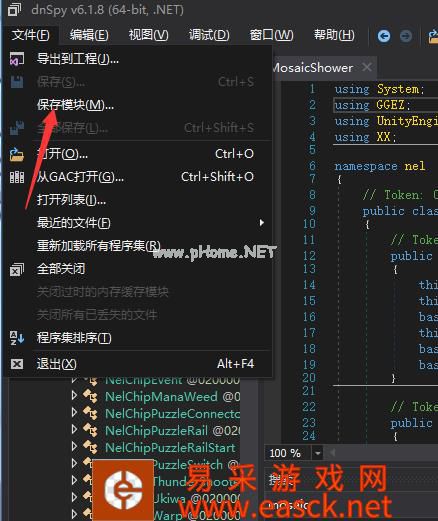
Task: Open the 100 % zoom dropdown
Action: 317,453
